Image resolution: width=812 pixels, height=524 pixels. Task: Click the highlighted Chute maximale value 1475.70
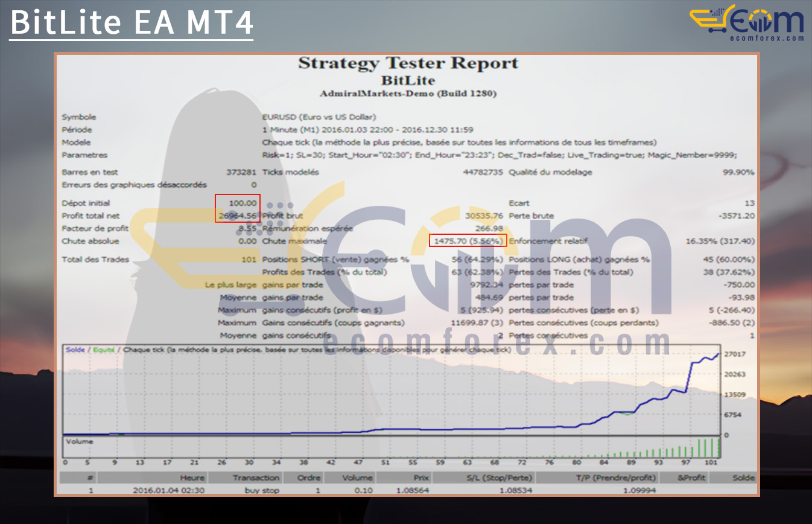(x=468, y=241)
